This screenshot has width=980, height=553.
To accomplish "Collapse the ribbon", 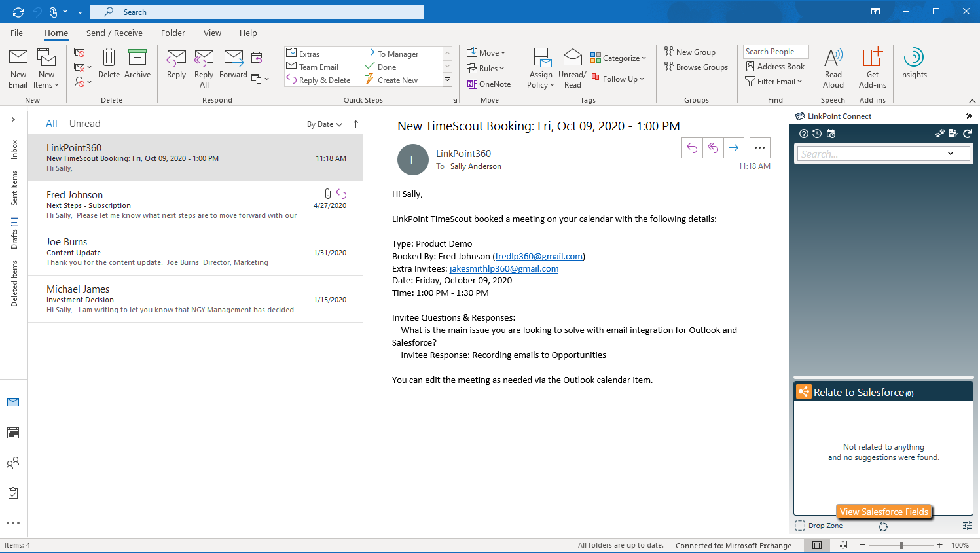I will (x=972, y=101).
